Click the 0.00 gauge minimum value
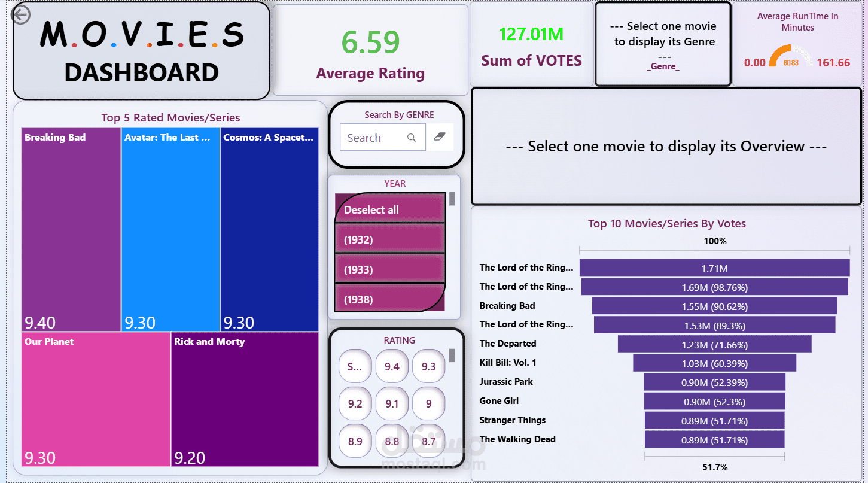Screen dimensions: 868x483 754,62
